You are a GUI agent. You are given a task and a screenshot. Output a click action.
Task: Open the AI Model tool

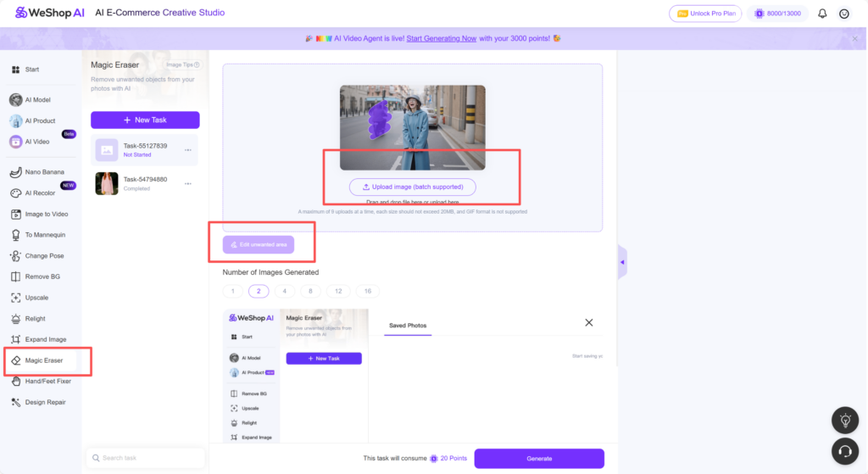pyautogui.click(x=31, y=100)
